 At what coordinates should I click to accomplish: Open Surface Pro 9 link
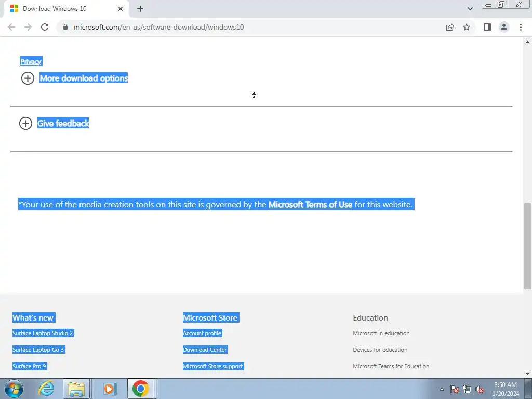coord(29,366)
